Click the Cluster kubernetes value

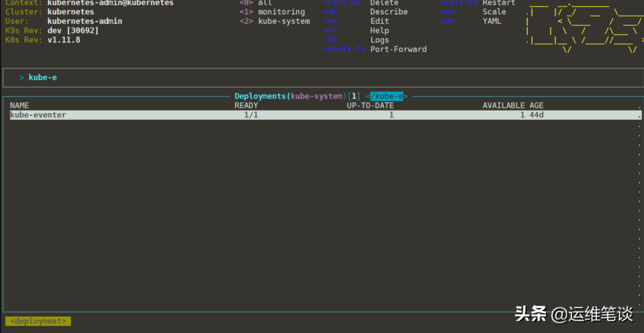coord(70,12)
